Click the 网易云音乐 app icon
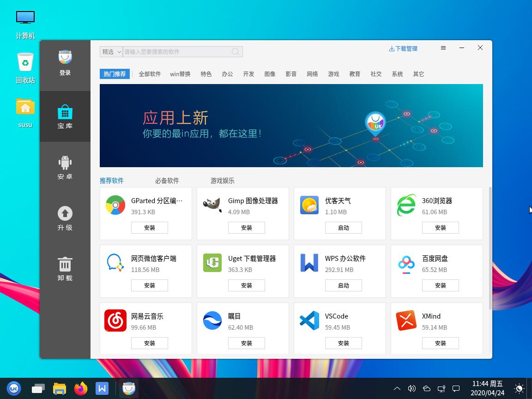The height and width of the screenshot is (399, 532). click(115, 321)
